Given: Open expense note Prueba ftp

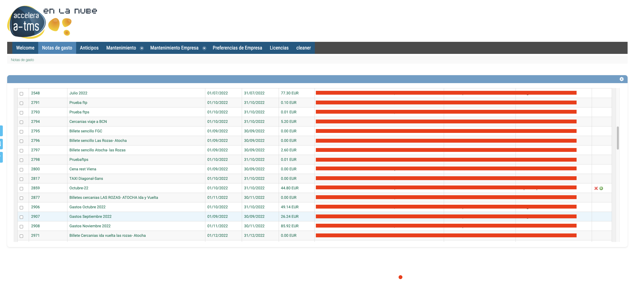Looking at the screenshot, I should pos(78,103).
